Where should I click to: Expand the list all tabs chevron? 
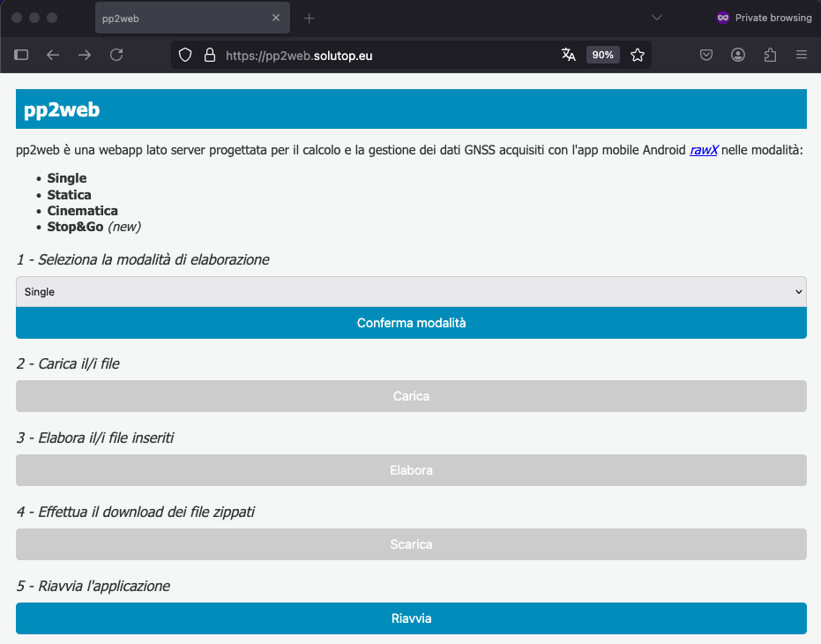pos(657,18)
